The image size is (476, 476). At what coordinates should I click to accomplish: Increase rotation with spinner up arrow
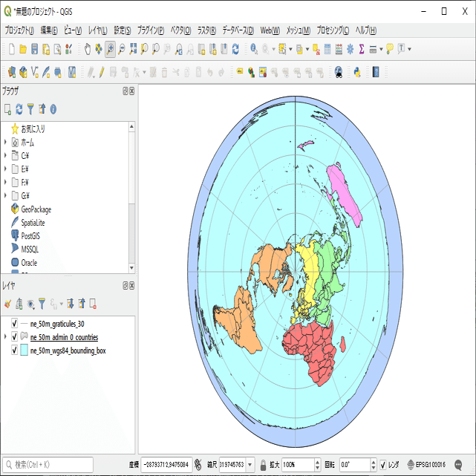coord(374,461)
